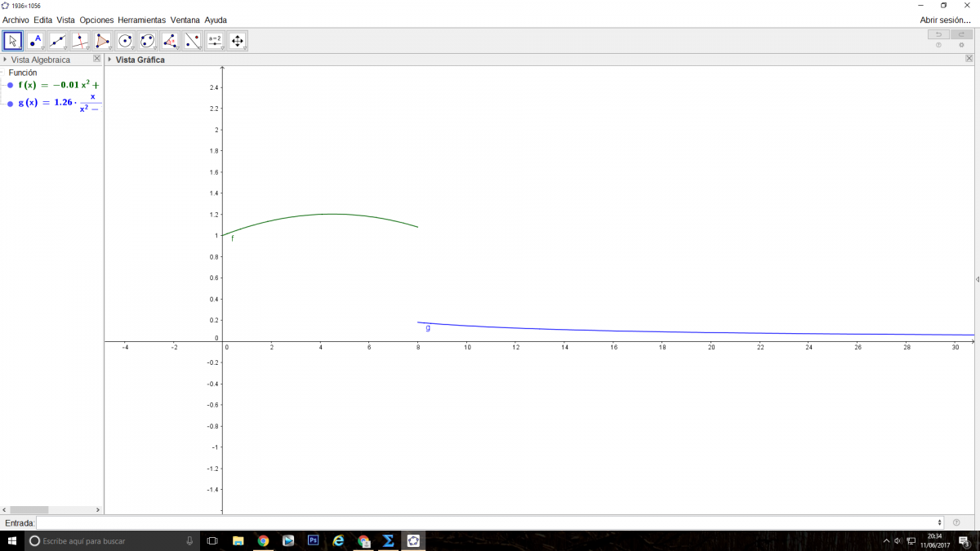Toggle visibility of function f(x)

tap(10, 85)
